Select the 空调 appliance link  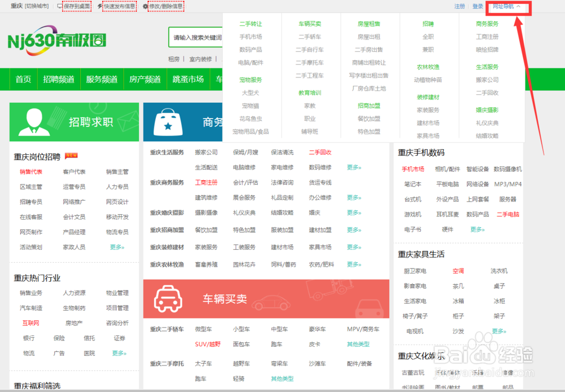tap(458, 271)
